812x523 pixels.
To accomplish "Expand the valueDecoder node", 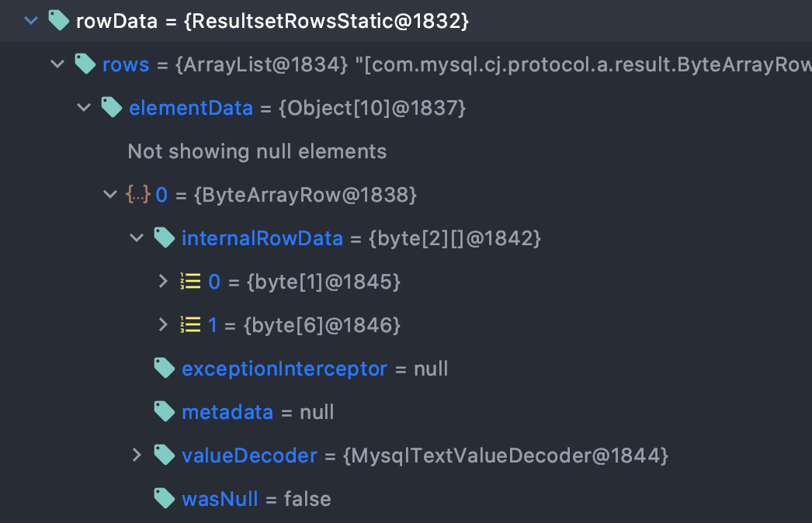I will [137, 455].
